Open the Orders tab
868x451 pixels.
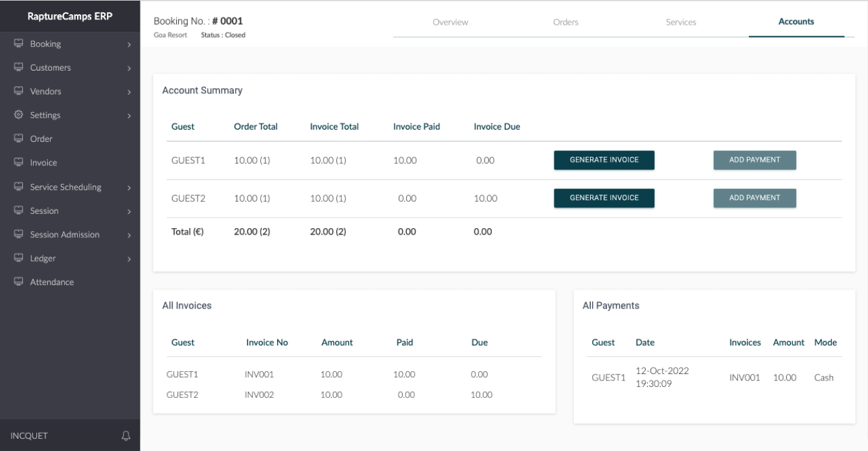[x=565, y=22]
